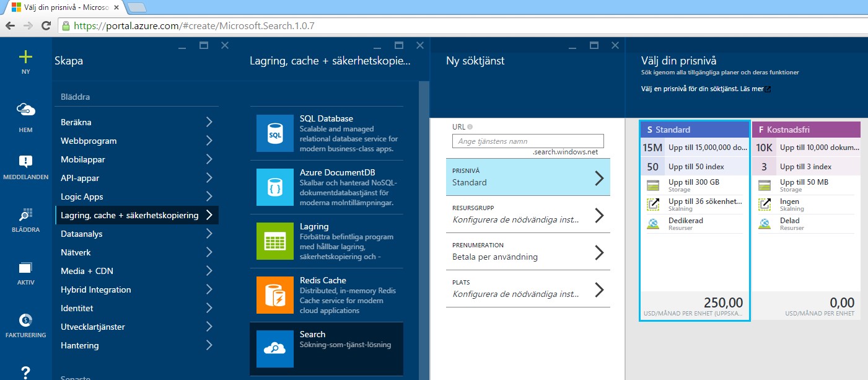Select the Utvecklartjänster category
The image size is (868, 380).
click(136, 327)
